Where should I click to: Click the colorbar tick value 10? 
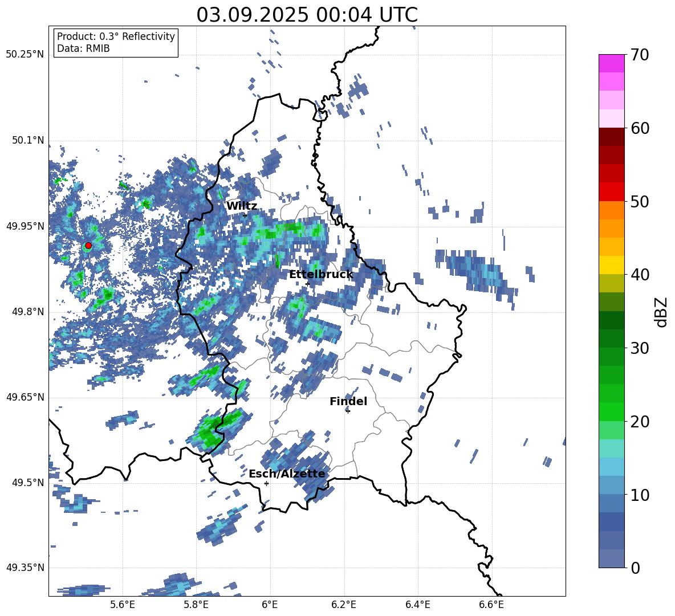click(640, 495)
